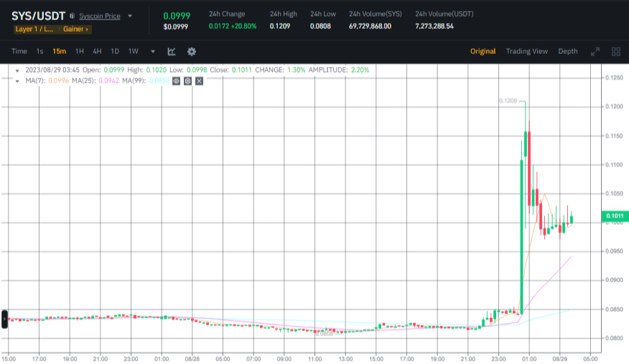
Task: Click the 0.0808 low marker on chart
Action: [324, 334]
